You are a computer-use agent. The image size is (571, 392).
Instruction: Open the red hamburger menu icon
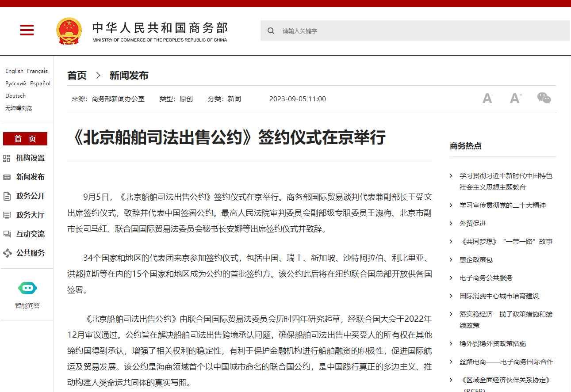(27, 30)
